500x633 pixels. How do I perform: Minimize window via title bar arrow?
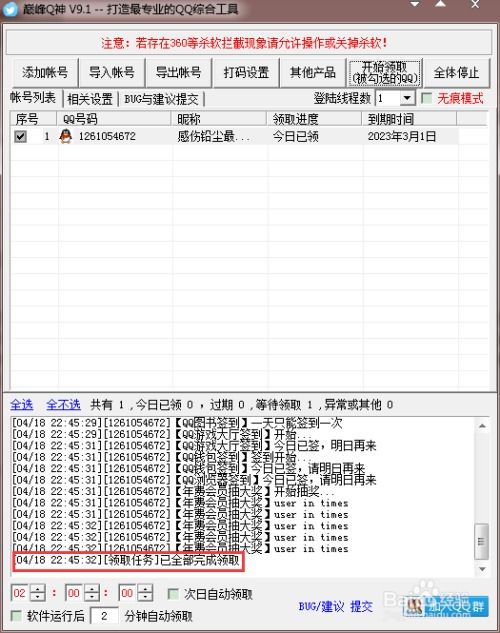(414, 5)
